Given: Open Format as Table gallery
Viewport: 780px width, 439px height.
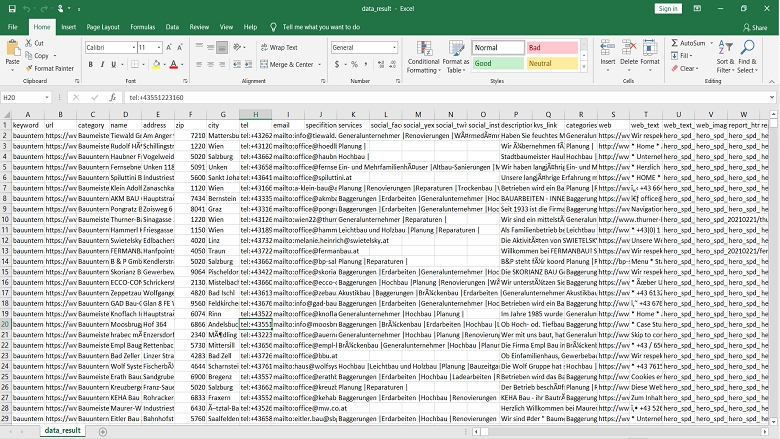Looking at the screenshot, I should click(456, 57).
